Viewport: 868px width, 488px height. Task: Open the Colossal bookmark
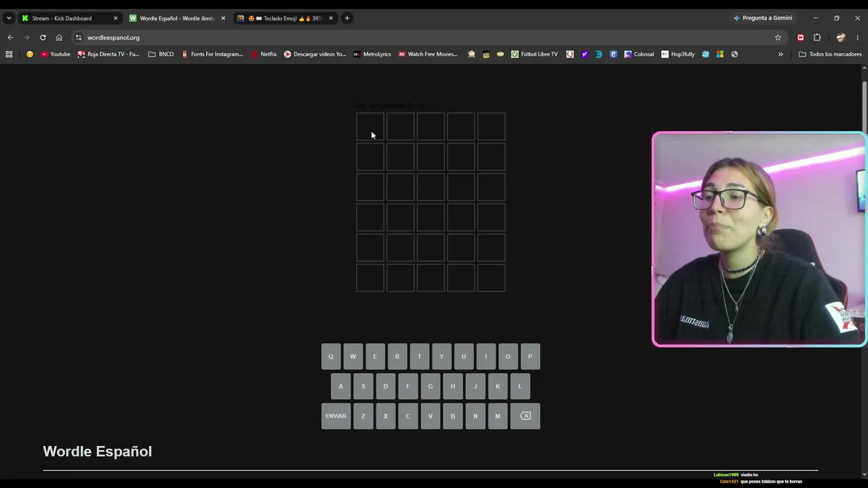[639, 54]
